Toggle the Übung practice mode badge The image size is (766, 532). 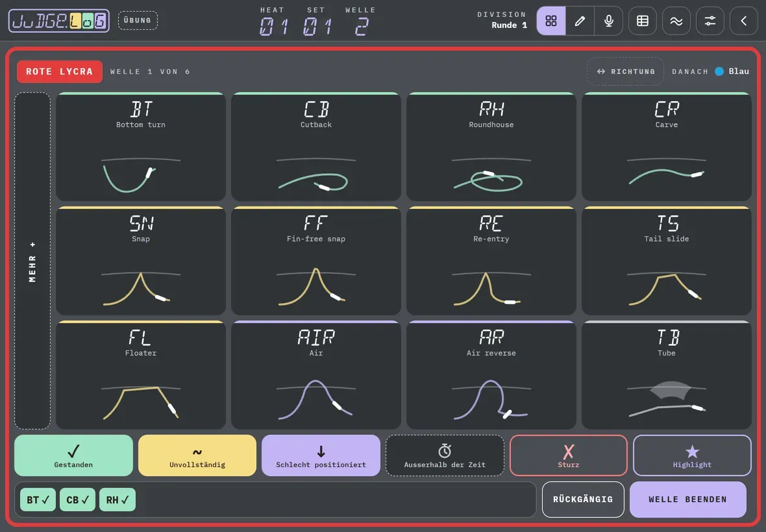pyautogui.click(x=138, y=21)
